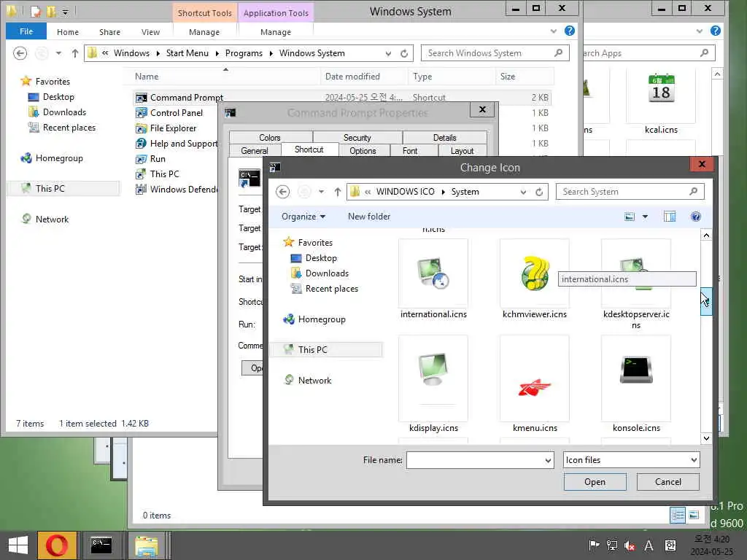Expand the ribbon chevron in Windows System window
Image resolution: width=747 pixels, height=560 pixels.
[554, 31]
